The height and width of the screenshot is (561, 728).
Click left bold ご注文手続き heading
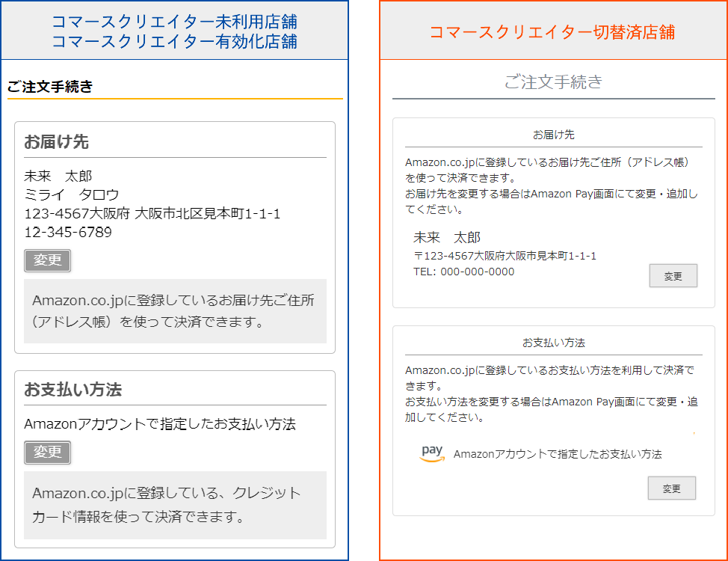click(50, 87)
